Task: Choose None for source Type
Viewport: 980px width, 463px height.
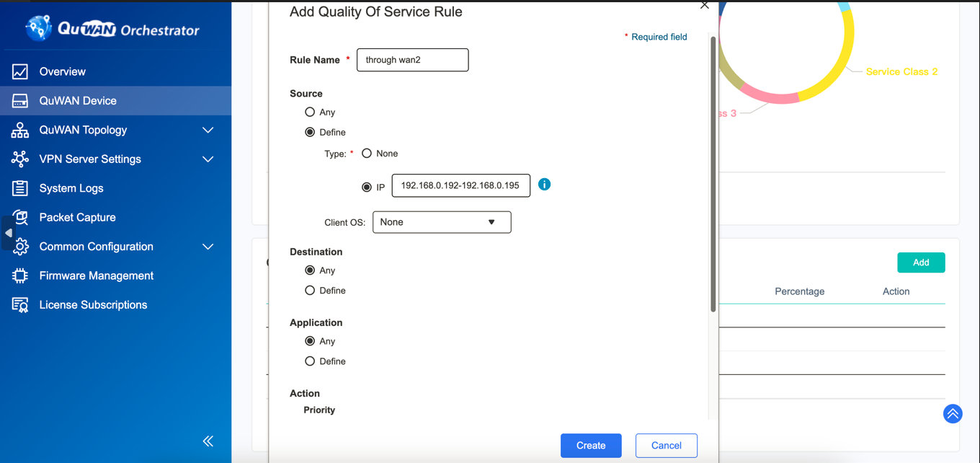Action: [367, 154]
